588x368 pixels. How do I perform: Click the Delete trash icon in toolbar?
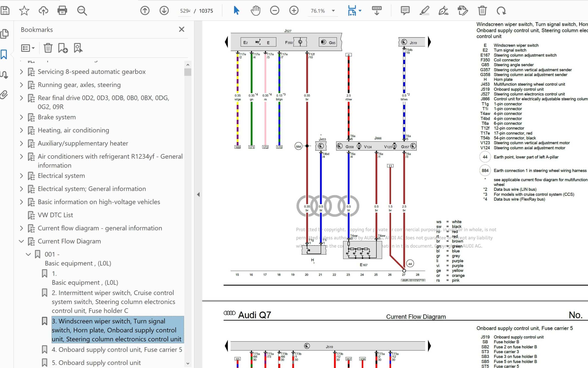click(x=482, y=11)
